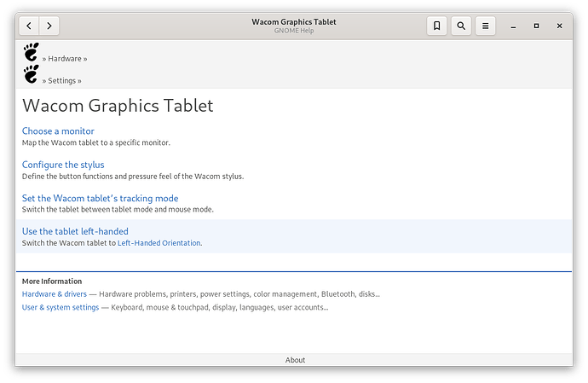This screenshot has height=383, width=588.
Task: Open the User & system settings link
Action: click(61, 307)
